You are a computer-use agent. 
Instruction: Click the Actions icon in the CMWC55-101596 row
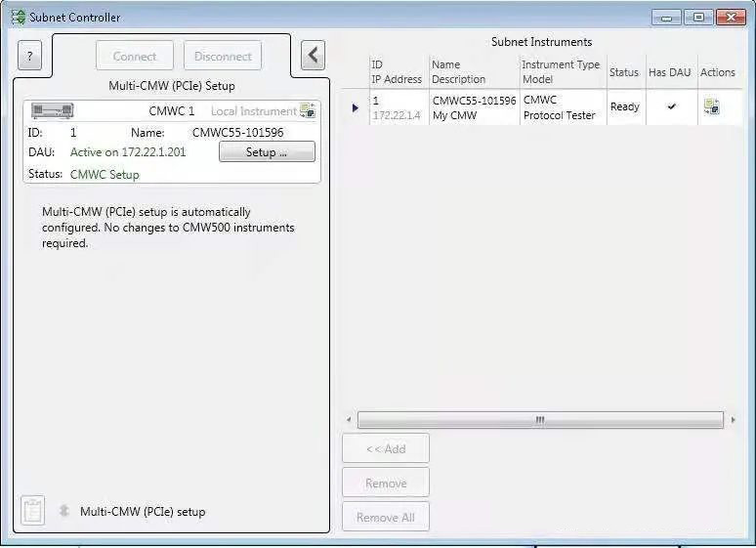tap(711, 107)
